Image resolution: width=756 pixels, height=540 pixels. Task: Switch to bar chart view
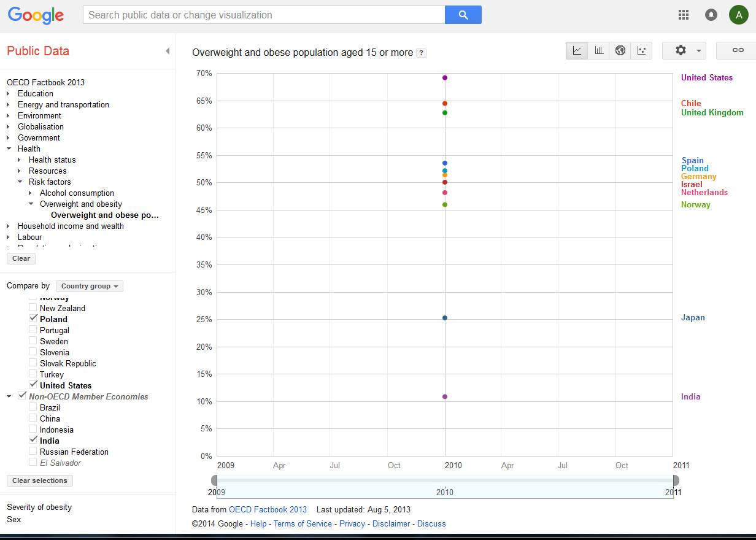(x=598, y=50)
